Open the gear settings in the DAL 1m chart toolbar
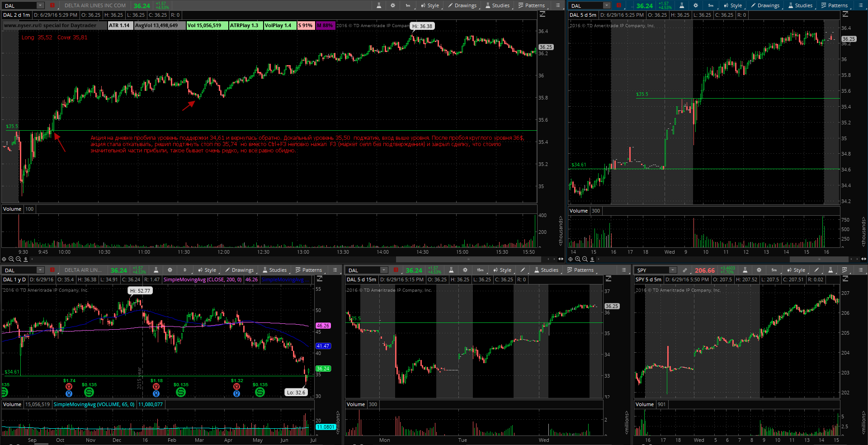 tap(393, 5)
